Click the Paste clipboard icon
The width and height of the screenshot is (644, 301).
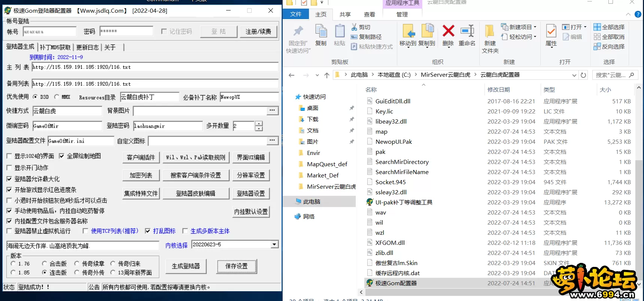coord(340,31)
